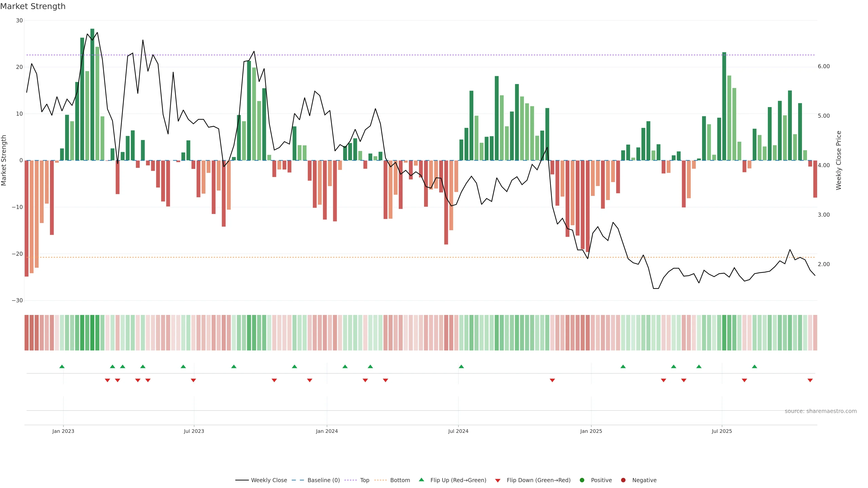
Task: Select the Jul 2025 x-axis label
Action: 722,431
